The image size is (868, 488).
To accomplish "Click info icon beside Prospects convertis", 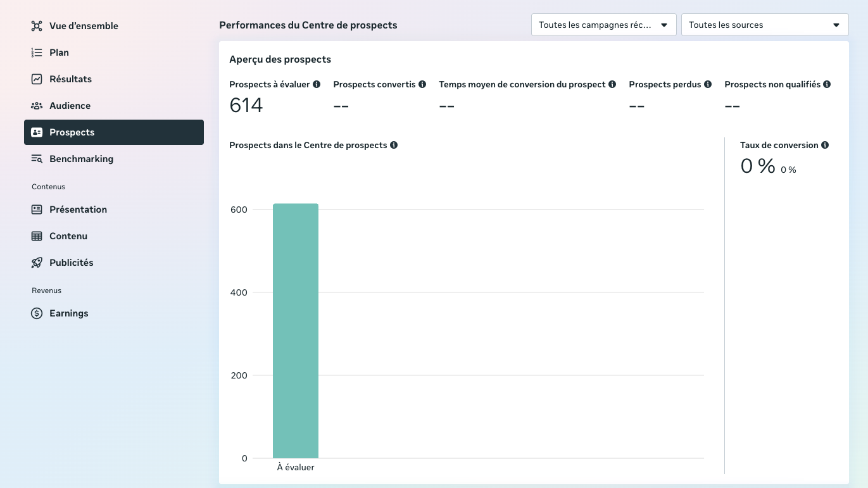I will point(422,84).
